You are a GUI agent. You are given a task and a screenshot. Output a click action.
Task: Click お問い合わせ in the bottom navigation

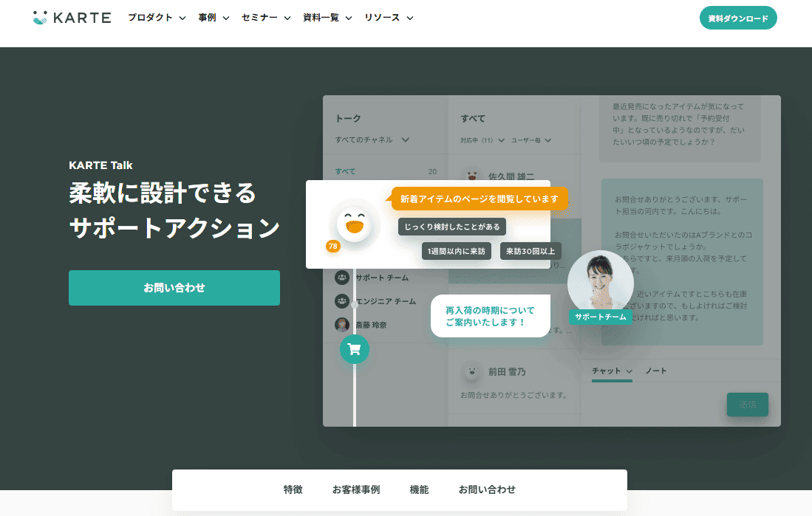tap(487, 489)
